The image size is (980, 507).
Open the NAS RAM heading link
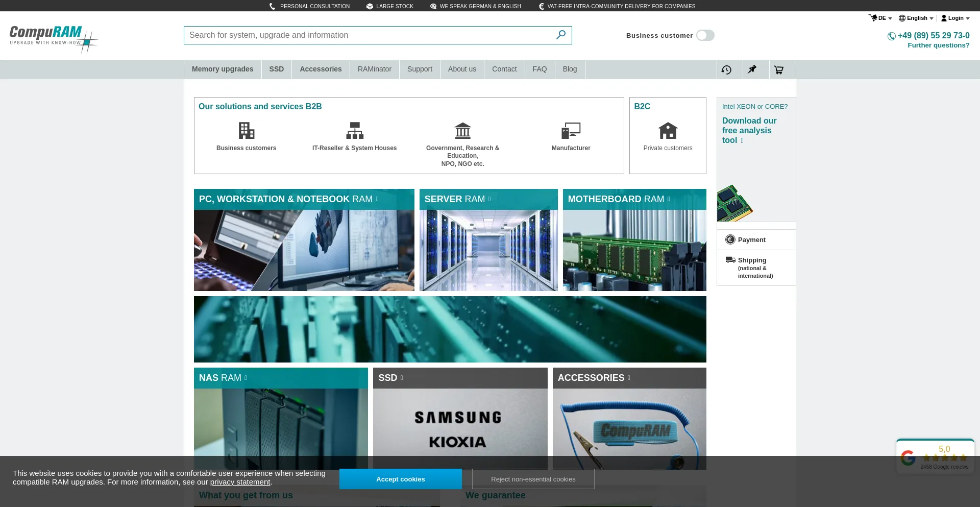(223, 378)
